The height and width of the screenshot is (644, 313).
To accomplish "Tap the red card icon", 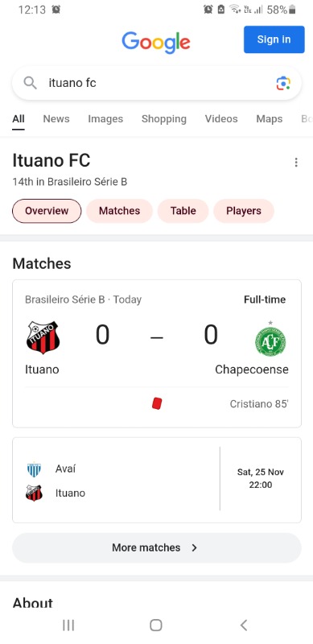I will click(x=157, y=404).
